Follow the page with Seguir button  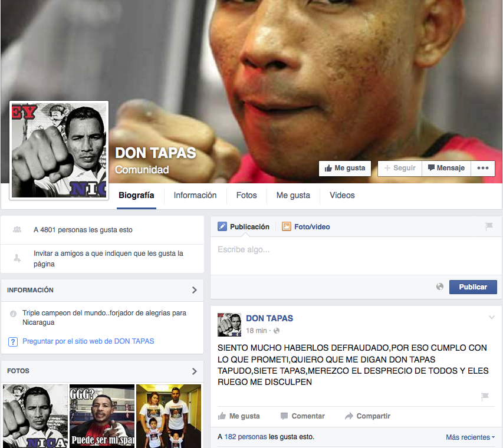[x=400, y=169]
